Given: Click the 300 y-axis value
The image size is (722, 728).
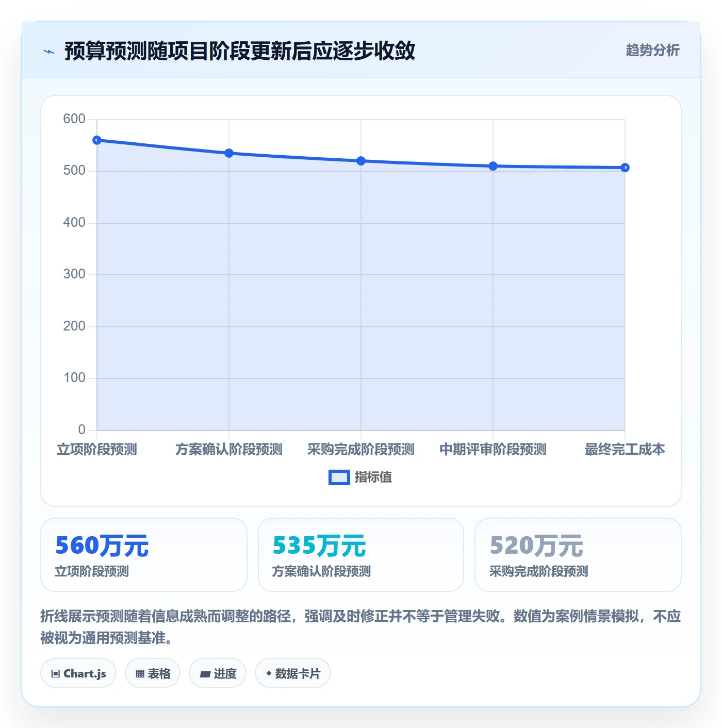Looking at the screenshot, I should (x=74, y=274).
